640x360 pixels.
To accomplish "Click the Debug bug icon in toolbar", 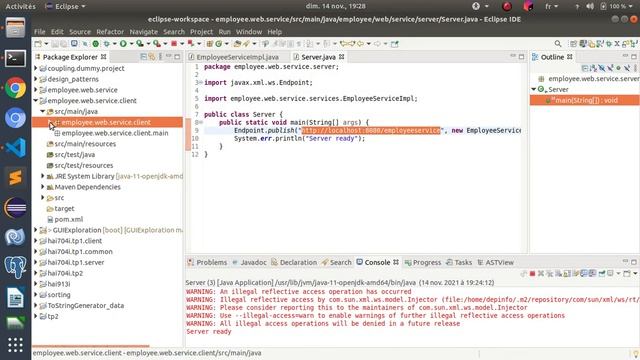I will pyautogui.click(x=107, y=44).
